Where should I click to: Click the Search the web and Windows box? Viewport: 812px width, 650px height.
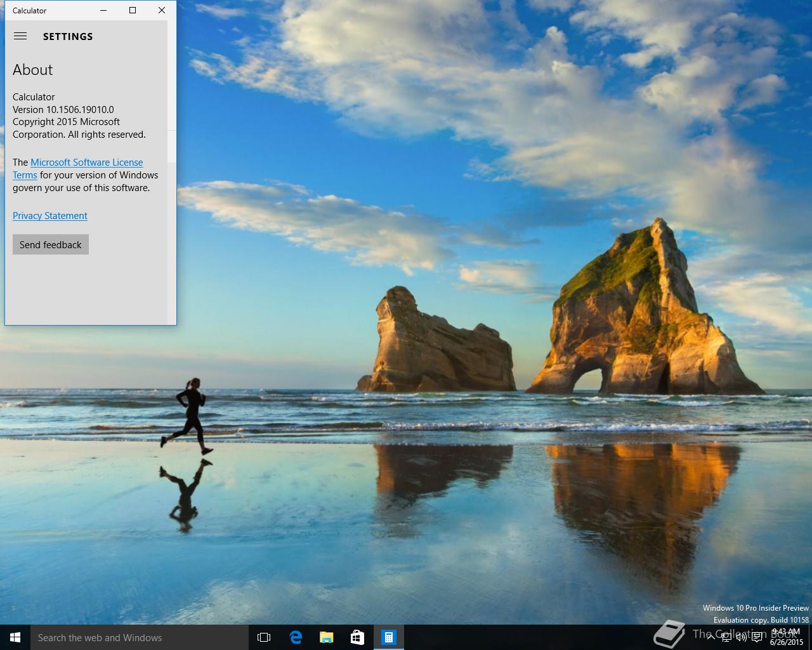click(x=140, y=637)
